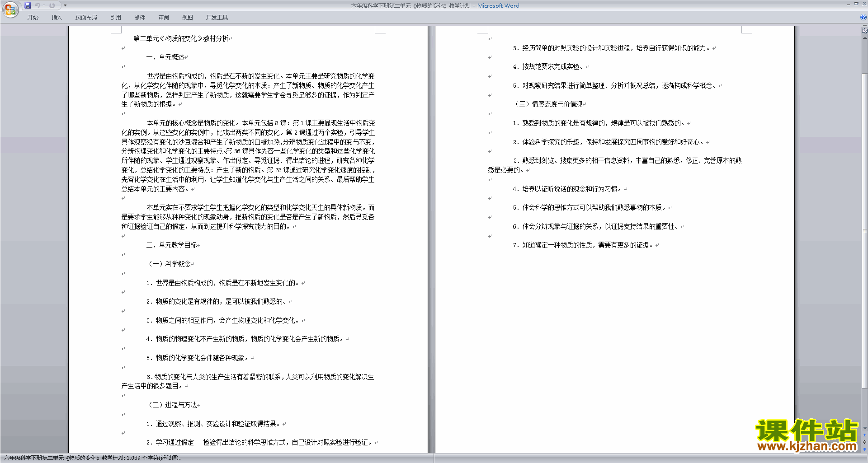Click the line 7. 知道确定一种物质的性质
868x463 pixels.
[584, 245]
